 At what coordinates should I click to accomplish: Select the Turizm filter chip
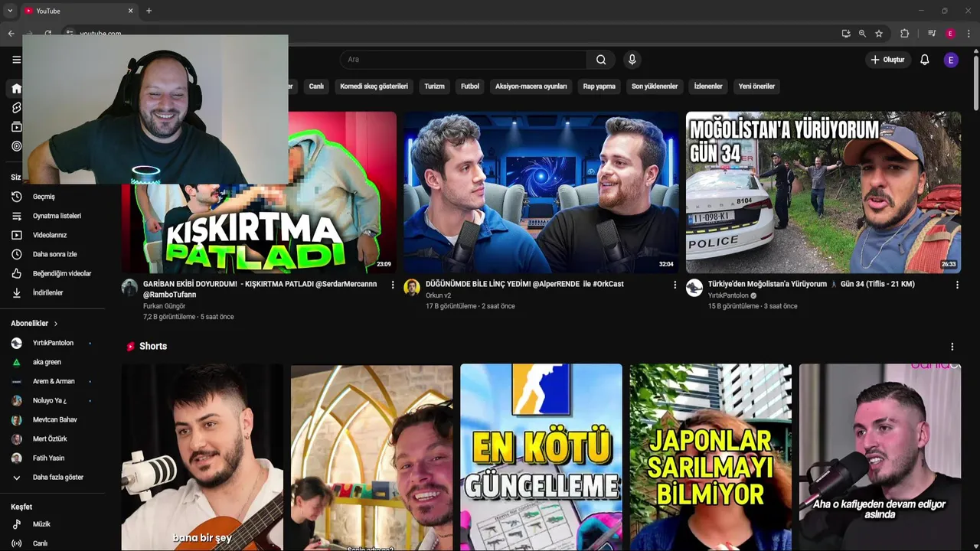coord(434,86)
